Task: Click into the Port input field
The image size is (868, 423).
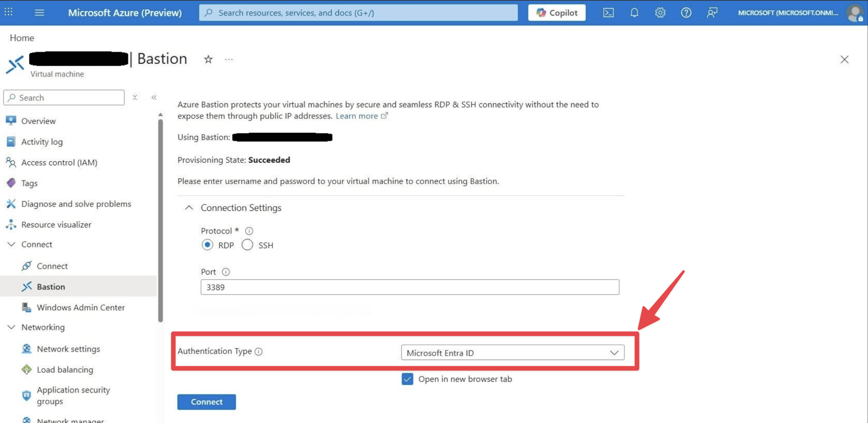Action: click(x=410, y=287)
